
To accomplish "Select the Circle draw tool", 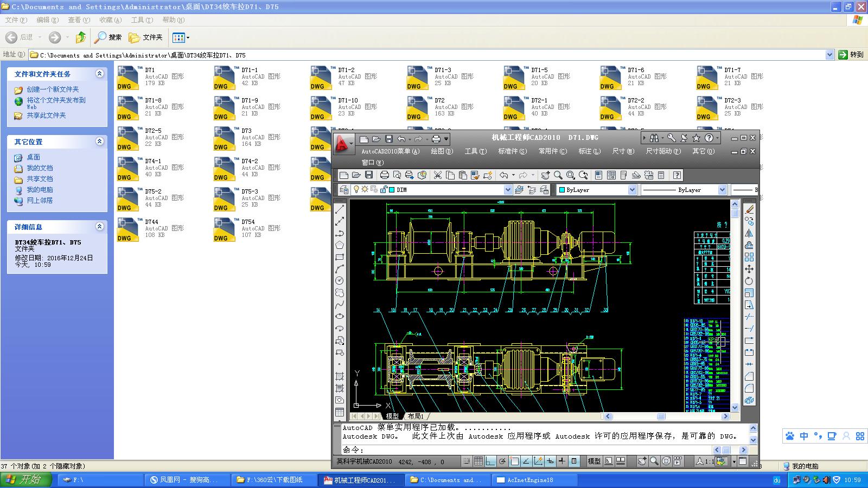I will coord(340,280).
